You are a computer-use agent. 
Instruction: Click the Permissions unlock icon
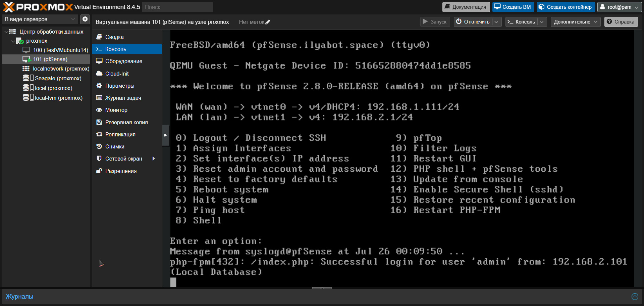99,171
